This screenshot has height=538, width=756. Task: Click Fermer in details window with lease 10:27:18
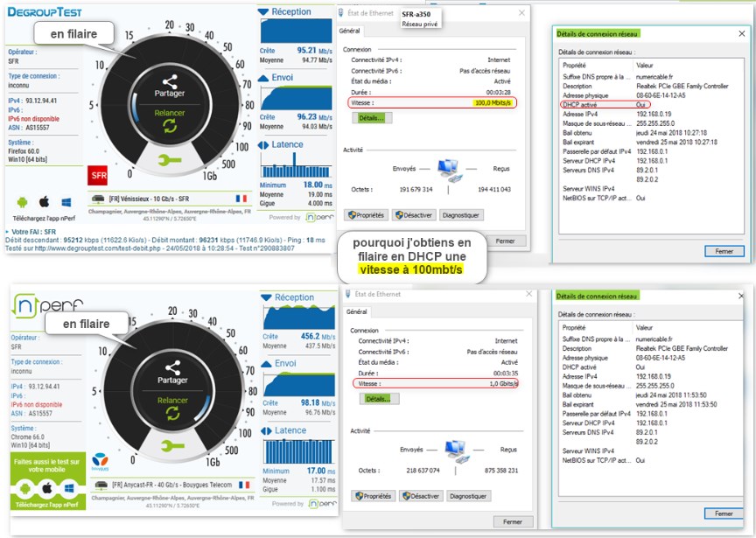point(724,251)
